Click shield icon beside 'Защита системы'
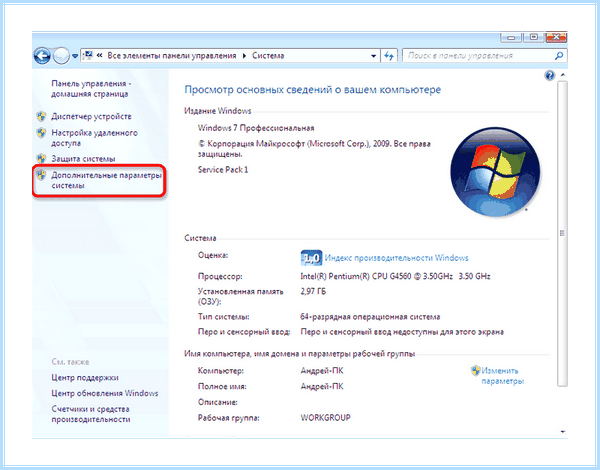This screenshot has height=470, width=600. point(41,158)
